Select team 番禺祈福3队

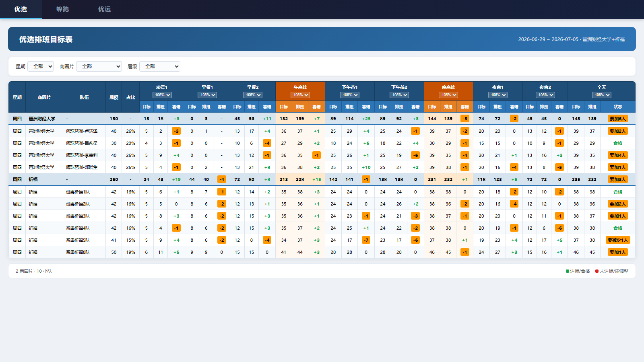78,216
